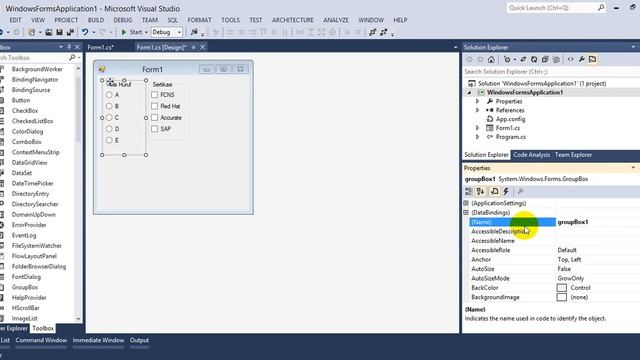The height and width of the screenshot is (360, 640).
Task: Expand the (DataBindings) property group
Action: tap(466, 213)
